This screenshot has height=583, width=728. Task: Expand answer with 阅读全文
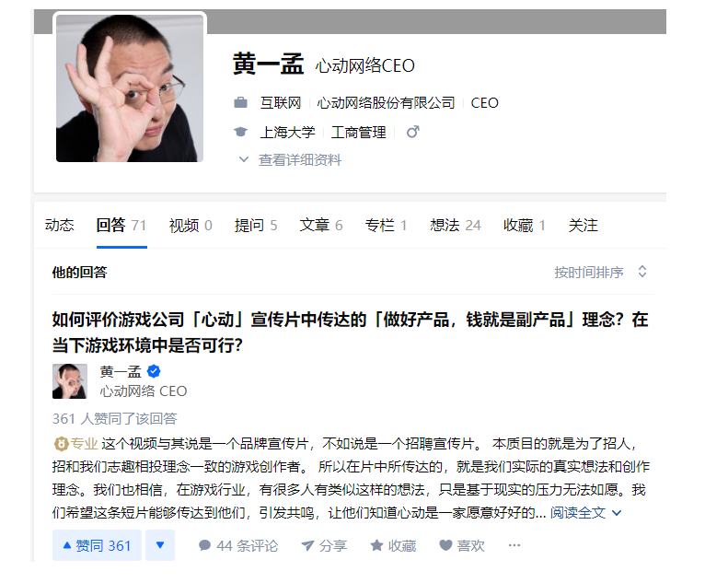tap(585, 513)
